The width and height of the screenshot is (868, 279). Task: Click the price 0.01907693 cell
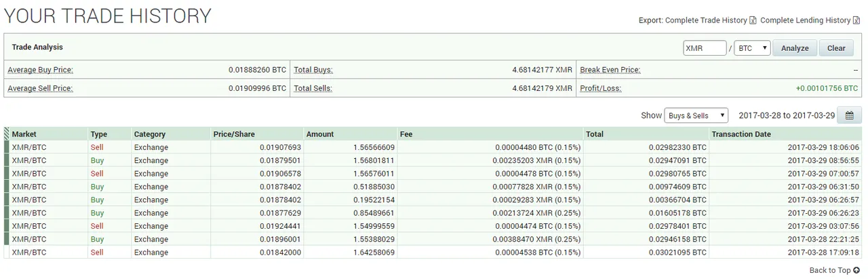tap(256, 147)
